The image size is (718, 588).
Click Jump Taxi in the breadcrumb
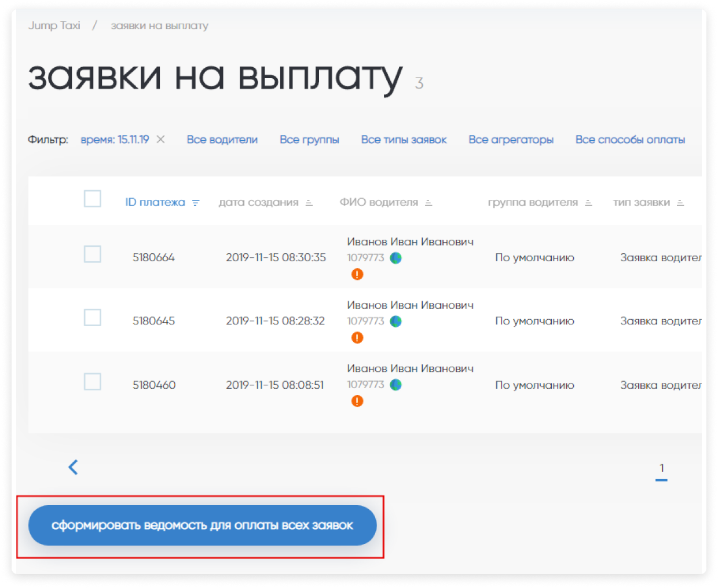[x=54, y=25]
